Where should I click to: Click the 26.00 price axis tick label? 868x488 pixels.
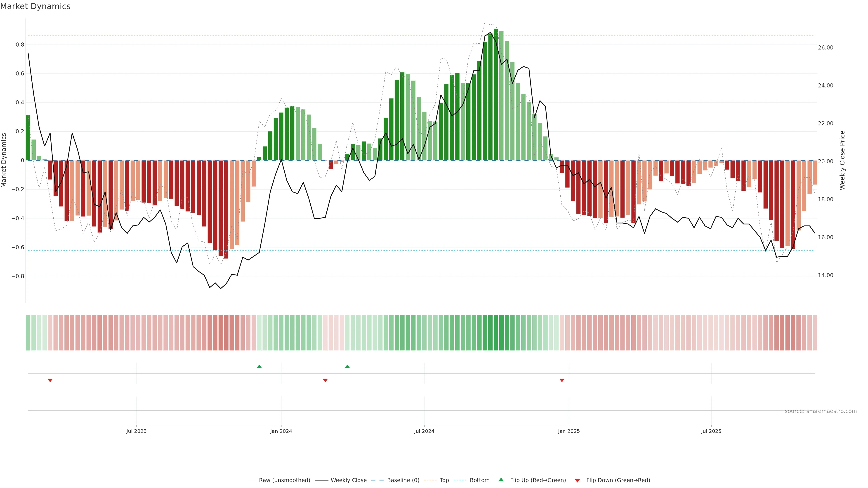click(825, 47)
